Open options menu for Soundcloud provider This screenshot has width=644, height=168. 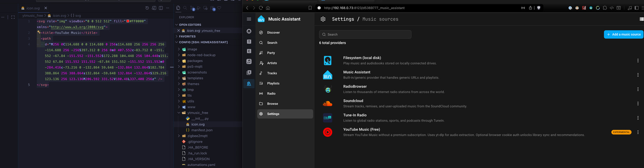638,103
